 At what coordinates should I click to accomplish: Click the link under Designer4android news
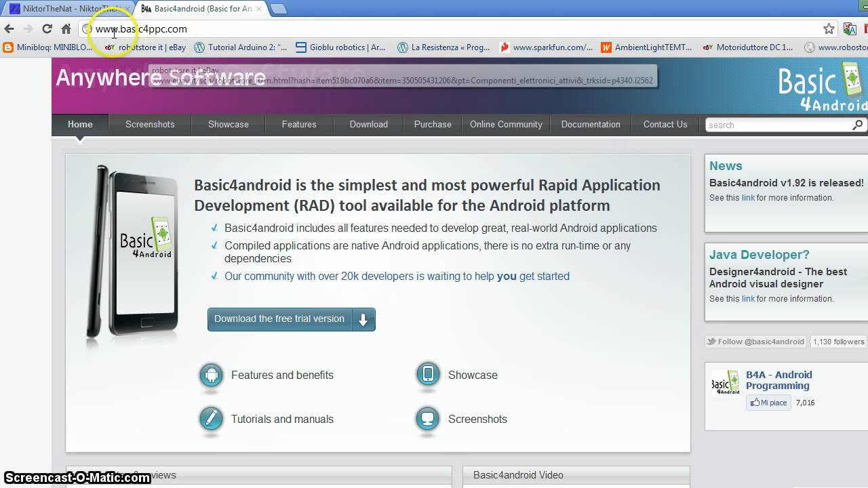click(748, 299)
